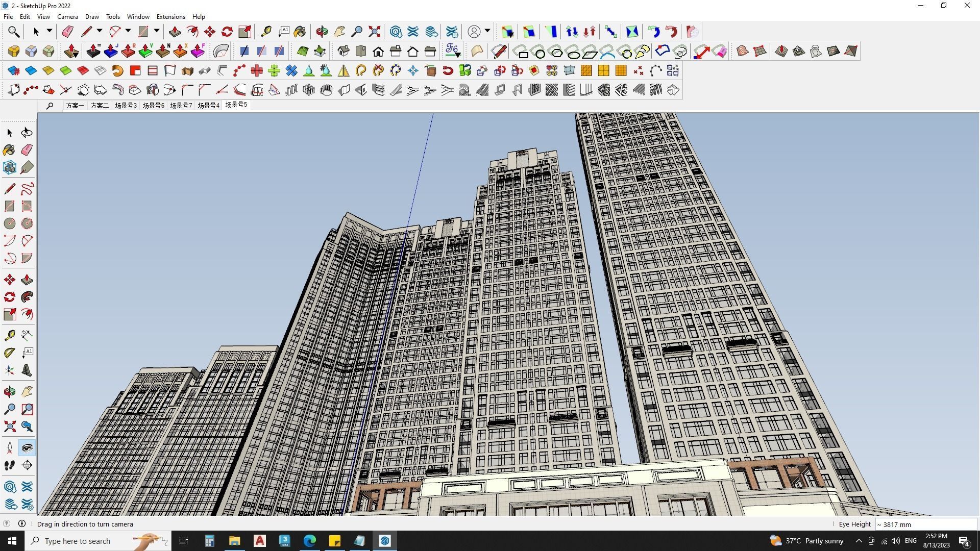Click the Eye Height measurement field

tap(925, 524)
